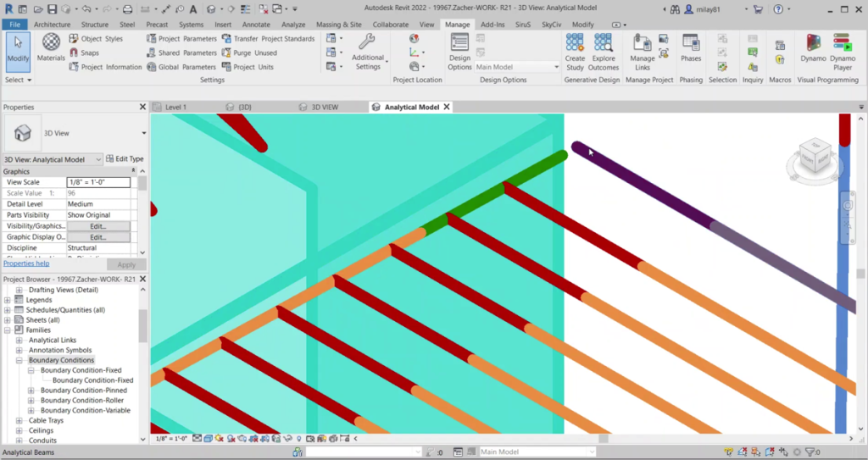This screenshot has height=460, width=868.
Task: Open the 3D View type selector dropdown
Action: tap(143, 133)
